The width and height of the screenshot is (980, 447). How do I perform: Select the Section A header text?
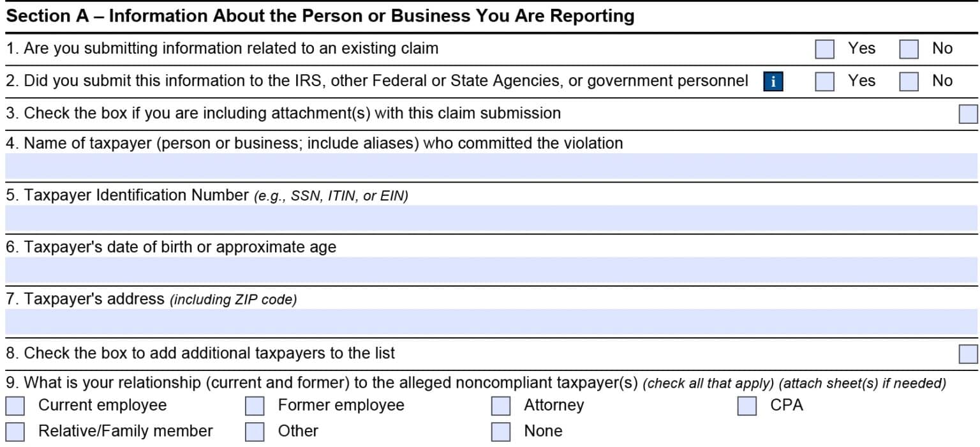[x=318, y=15]
